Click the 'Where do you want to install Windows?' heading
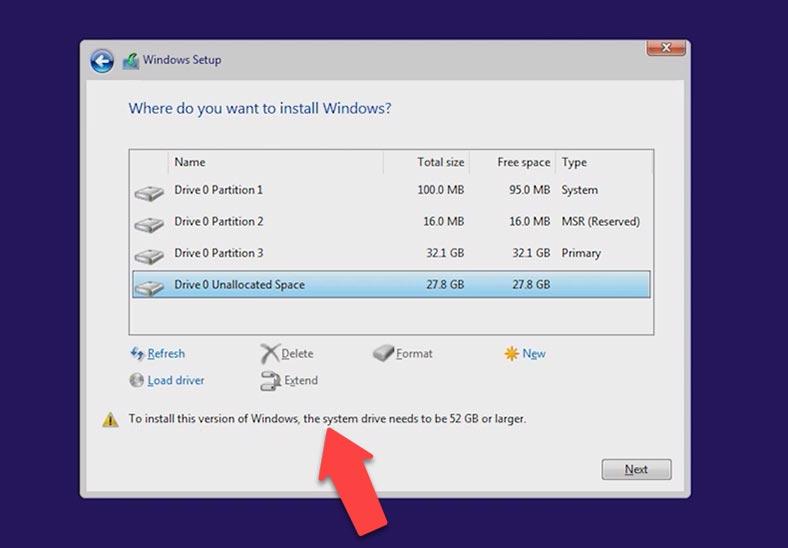The height and width of the screenshot is (548, 788). (260, 108)
